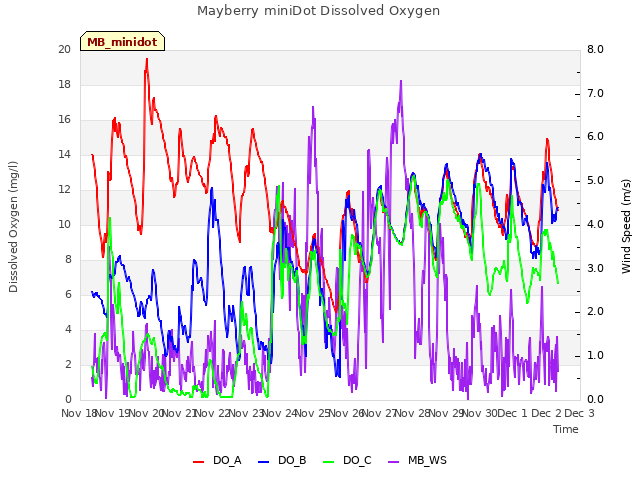Click the MB_minidot annotation label
This screenshot has height=480, width=640.
(x=122, y=42)
